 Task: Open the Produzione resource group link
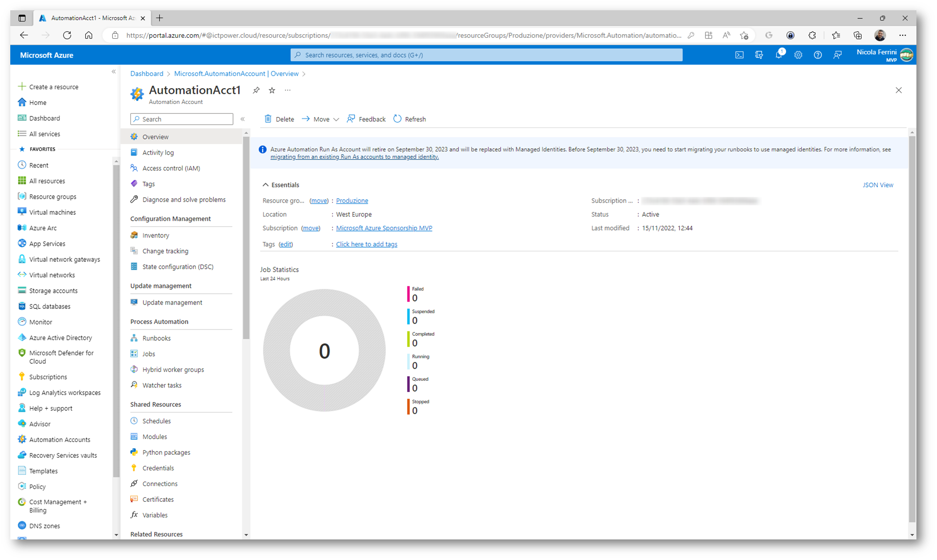352,201
